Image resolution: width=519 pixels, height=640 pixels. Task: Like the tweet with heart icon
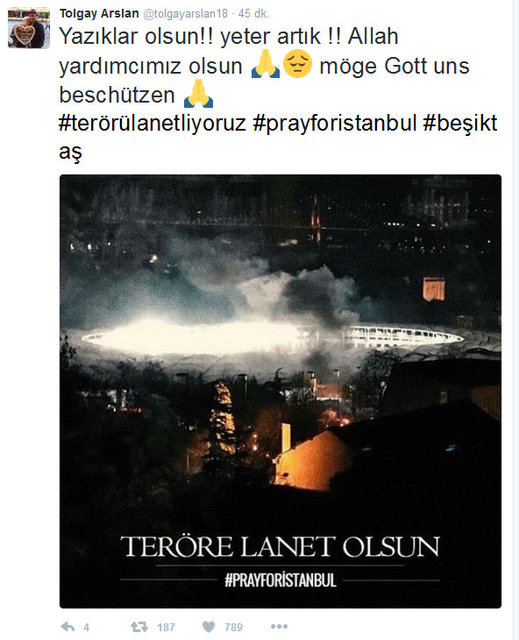[x=208, y=627]
